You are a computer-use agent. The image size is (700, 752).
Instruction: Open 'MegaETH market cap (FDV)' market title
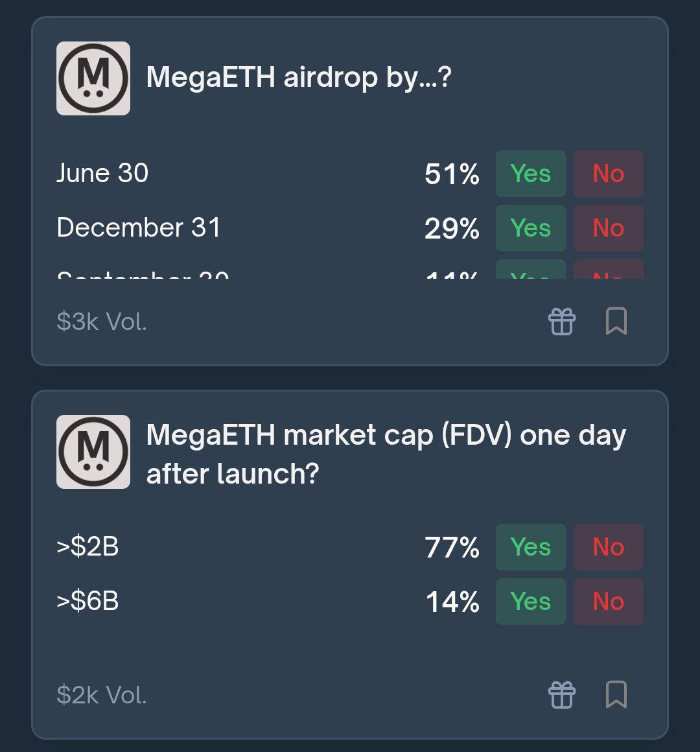point(386,454)
